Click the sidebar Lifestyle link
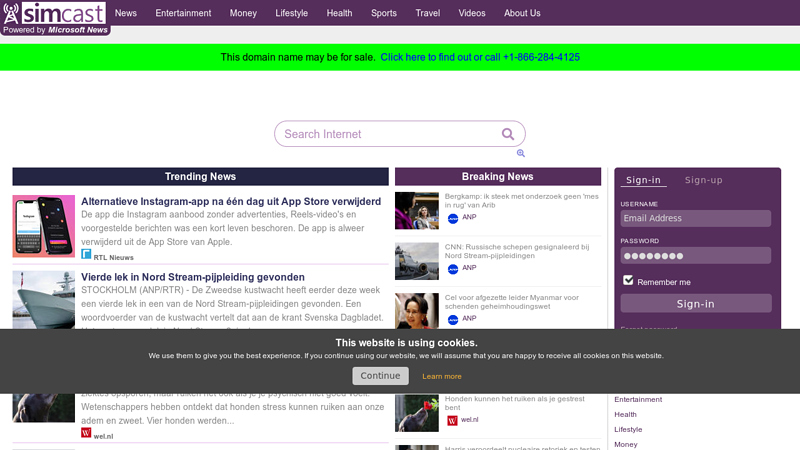Viewport: 800px width, 450px height. (628, 430)
